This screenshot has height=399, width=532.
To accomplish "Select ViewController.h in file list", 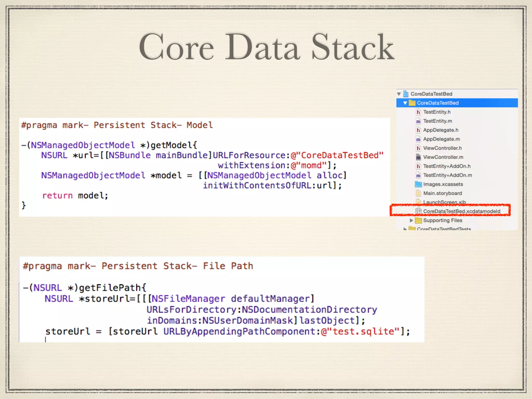I will [x=442, y=148].
